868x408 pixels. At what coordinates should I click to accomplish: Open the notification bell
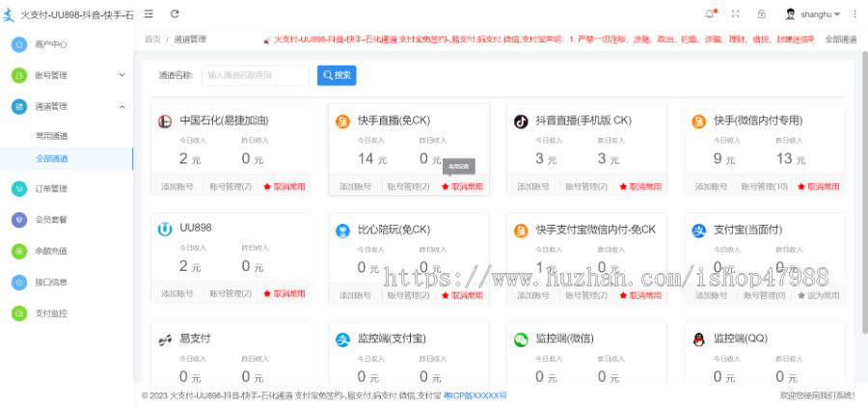(x=709, y=14)
